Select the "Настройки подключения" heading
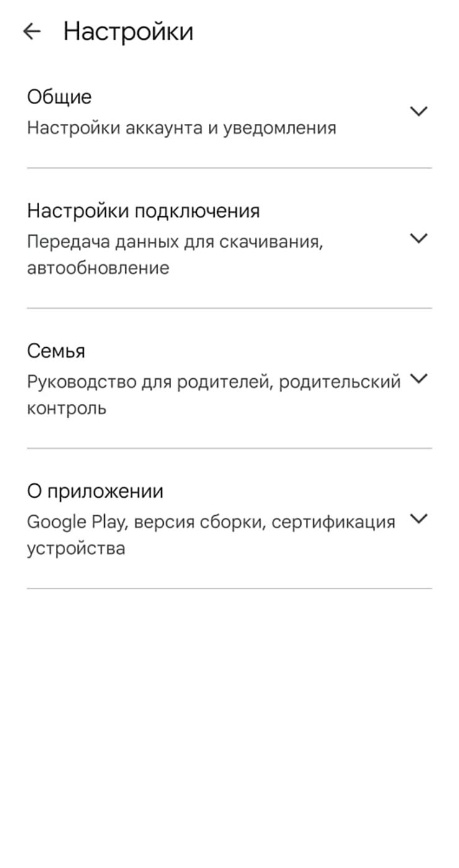Viewport: 459px width, 868px height. tap(143, 211)
